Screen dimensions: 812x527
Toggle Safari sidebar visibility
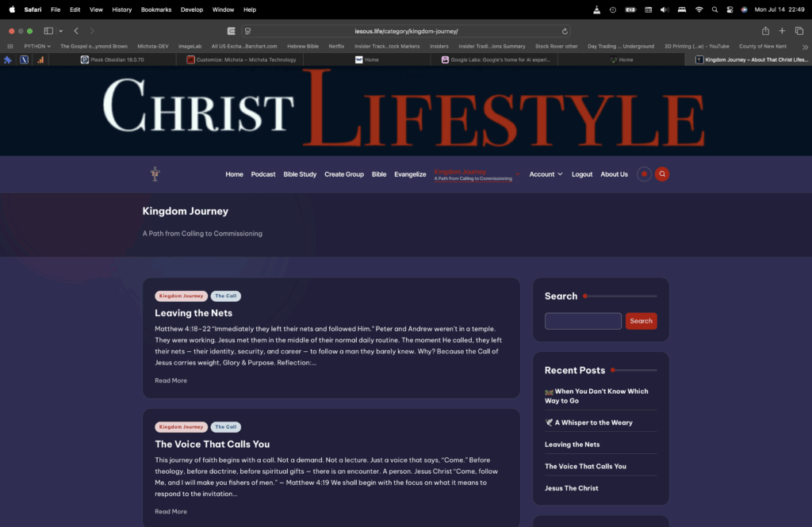coord(48,31)
